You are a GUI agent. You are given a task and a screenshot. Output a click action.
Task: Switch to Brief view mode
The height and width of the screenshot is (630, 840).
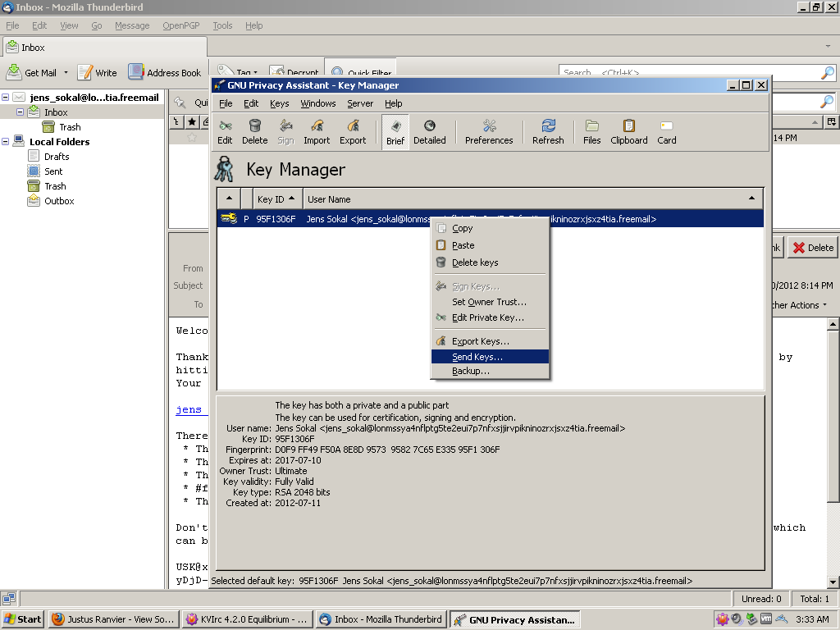coord(395,132)
